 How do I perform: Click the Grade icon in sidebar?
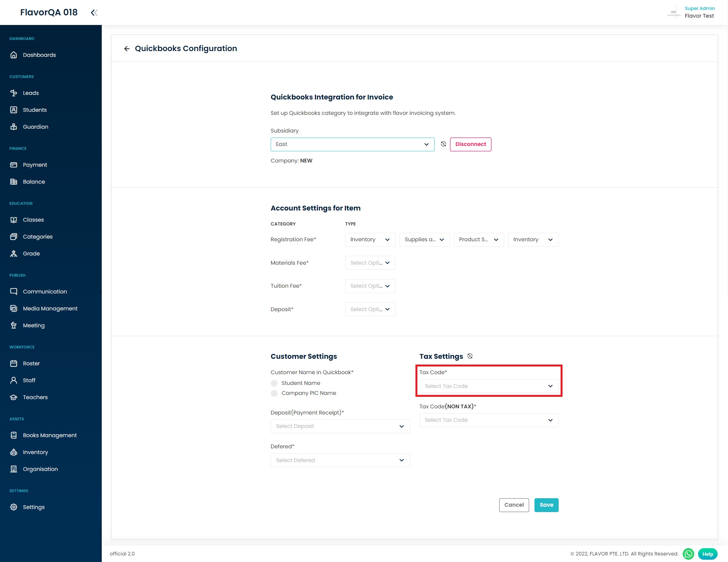[14, 254]
